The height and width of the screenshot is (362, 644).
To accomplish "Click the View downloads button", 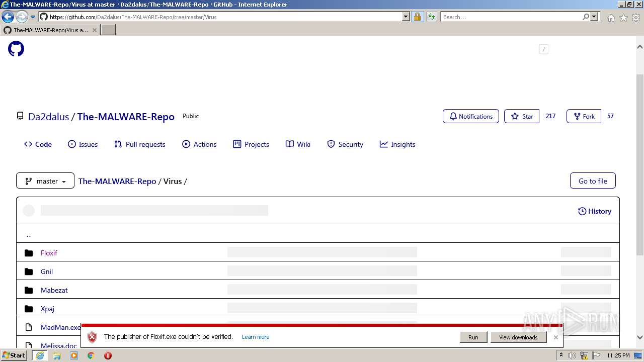I will (518, 337).
